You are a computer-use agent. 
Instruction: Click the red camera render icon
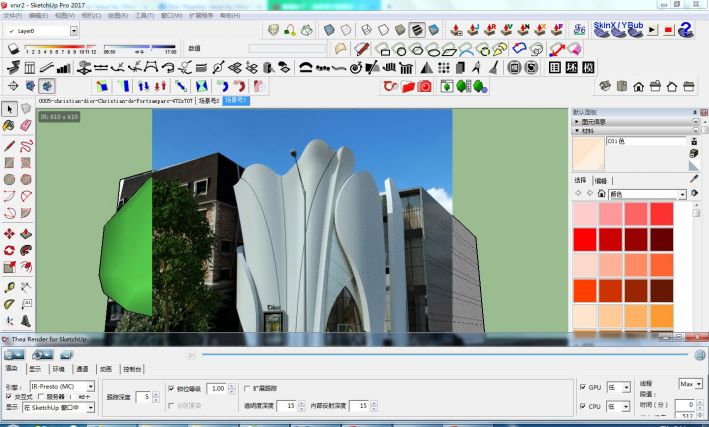point(424,86)
